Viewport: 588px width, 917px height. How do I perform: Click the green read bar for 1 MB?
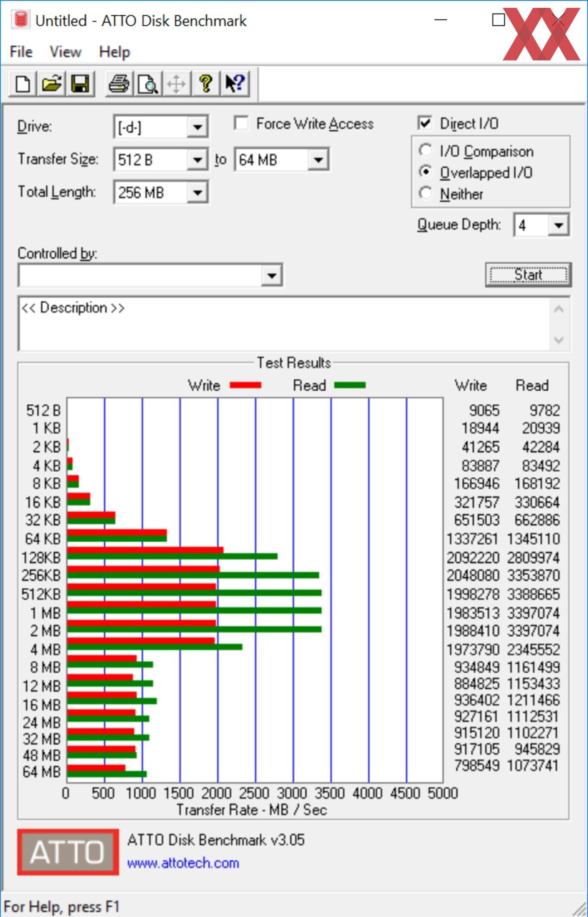tap(195, 610)
